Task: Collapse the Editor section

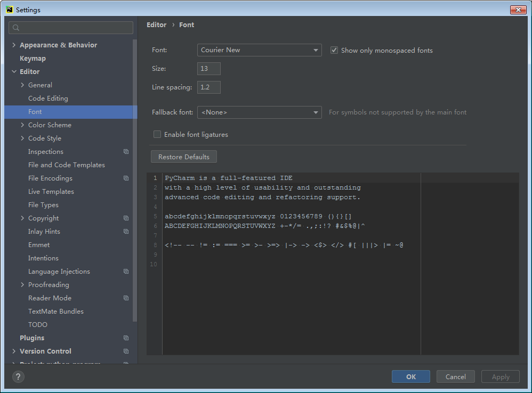Action: pos(14,71)
